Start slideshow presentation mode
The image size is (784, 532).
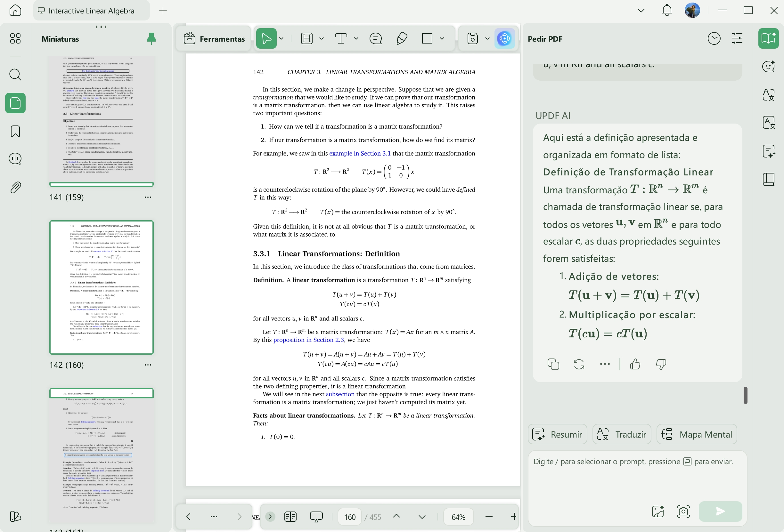pos(316,517)
